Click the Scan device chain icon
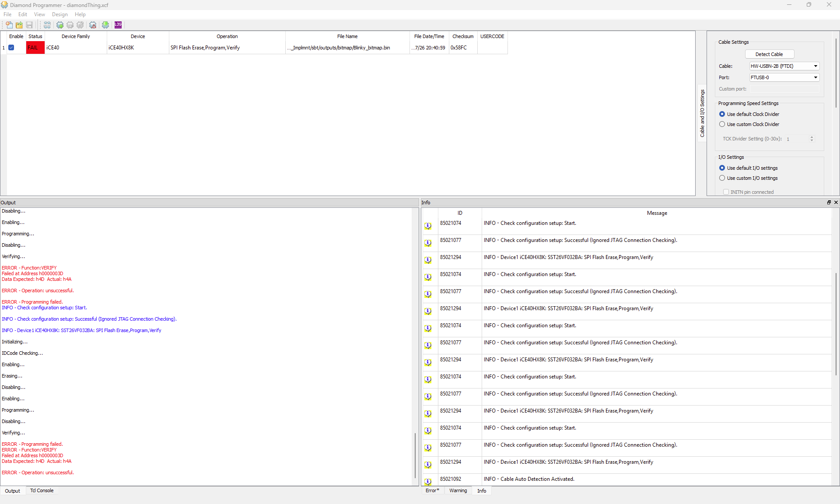 (47, 25)
